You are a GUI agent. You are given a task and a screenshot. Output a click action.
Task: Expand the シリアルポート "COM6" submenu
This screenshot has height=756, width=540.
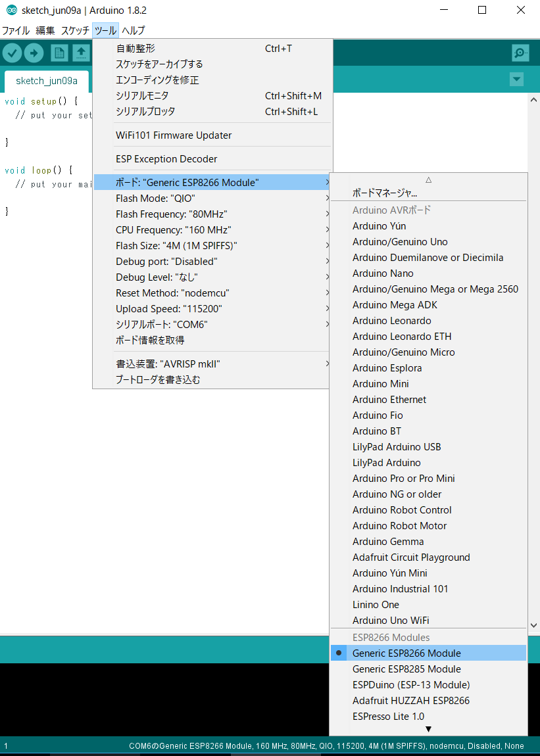click(x=213, y=325)
